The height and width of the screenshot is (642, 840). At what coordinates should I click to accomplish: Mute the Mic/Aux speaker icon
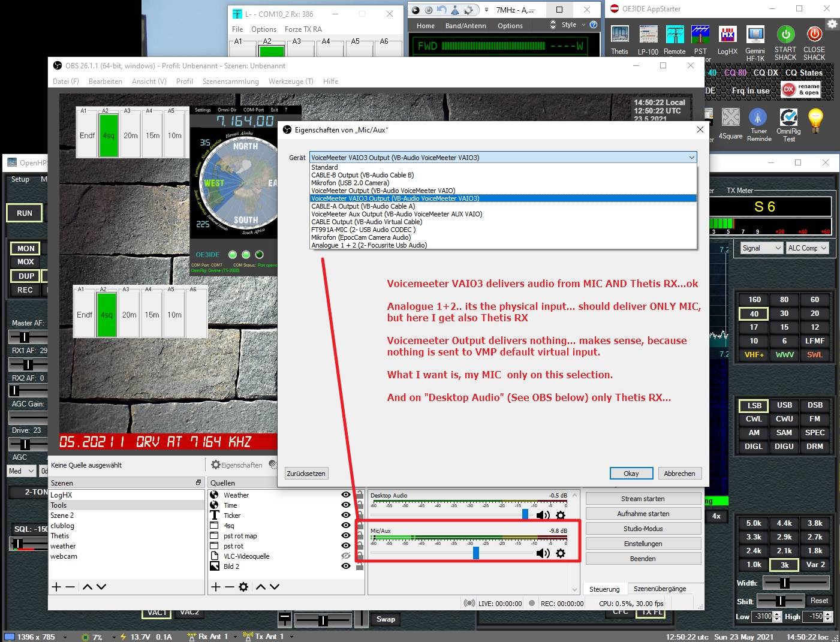(543, 553)
